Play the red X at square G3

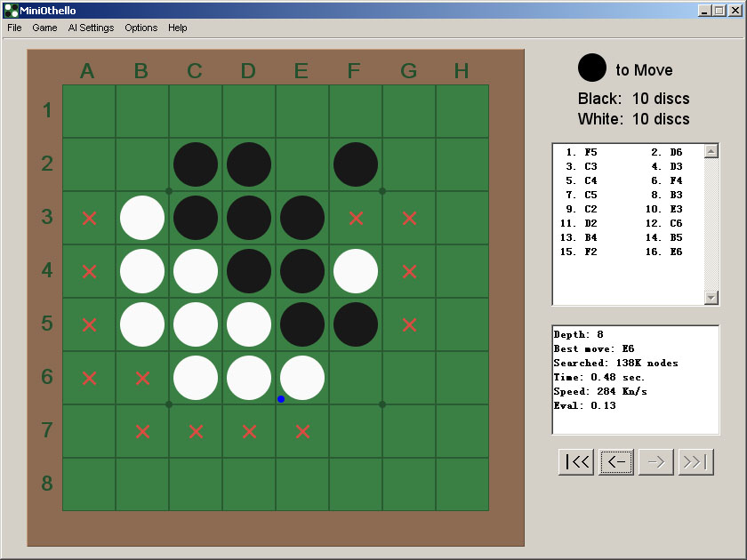pos(409,218)
